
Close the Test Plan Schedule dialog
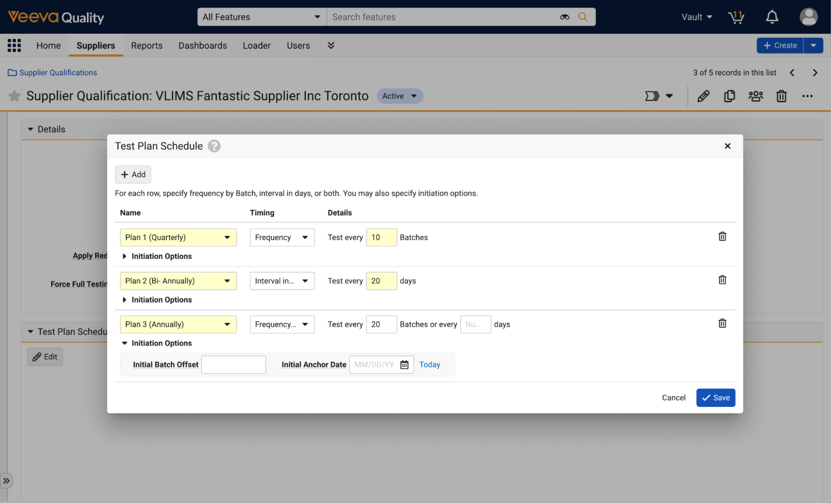click(x=727, y=146)
